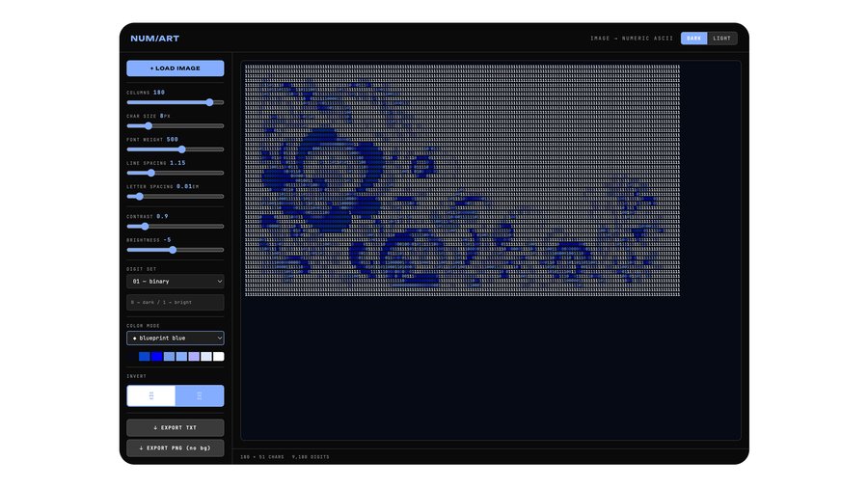Adjust the Contrast slider
868x488 pixels.
click(x=175, y=227)
